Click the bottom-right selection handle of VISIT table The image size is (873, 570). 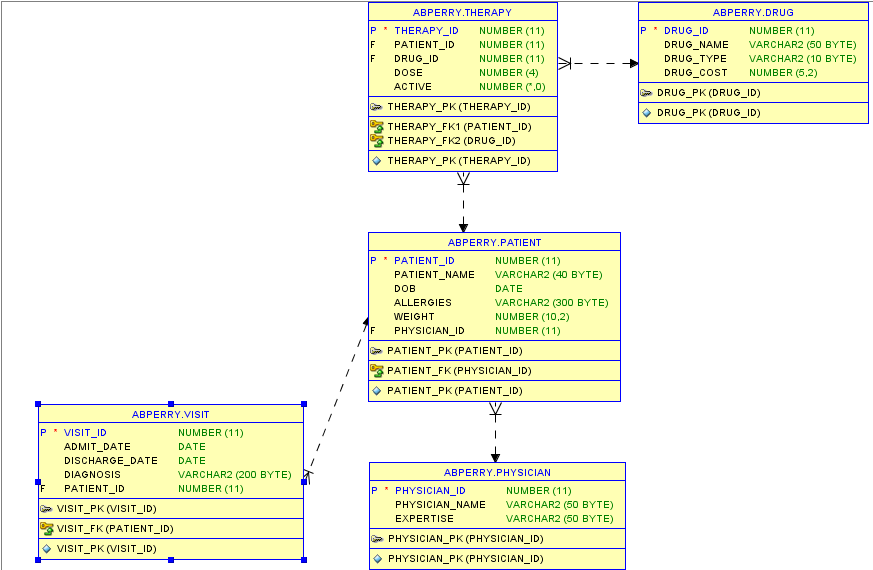click(x=304, y=560)
